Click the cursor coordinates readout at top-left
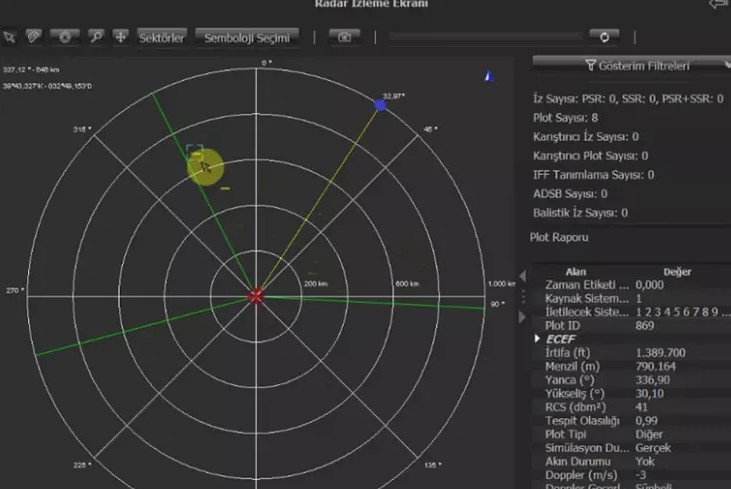This screenshot has width=731, height=489. (47, 78)
